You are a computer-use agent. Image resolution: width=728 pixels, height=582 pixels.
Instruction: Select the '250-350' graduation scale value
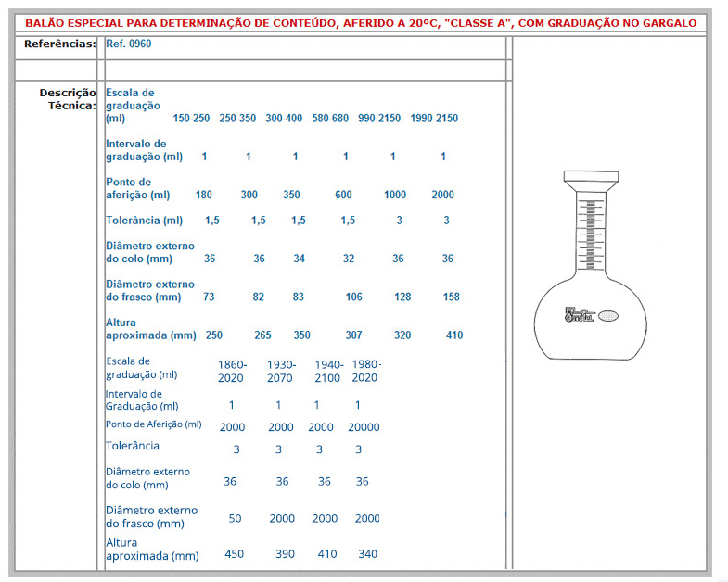point(237,119)
